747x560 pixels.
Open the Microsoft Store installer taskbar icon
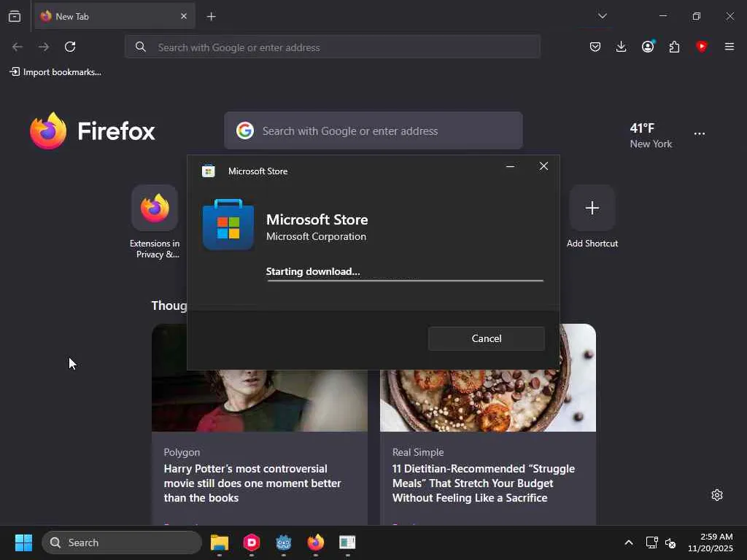point(347,542)
